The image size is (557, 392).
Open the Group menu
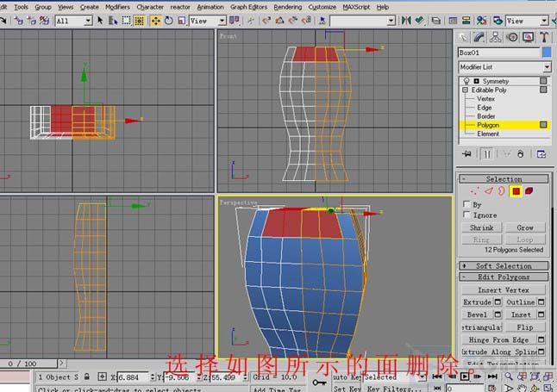(x=43, y=7)
